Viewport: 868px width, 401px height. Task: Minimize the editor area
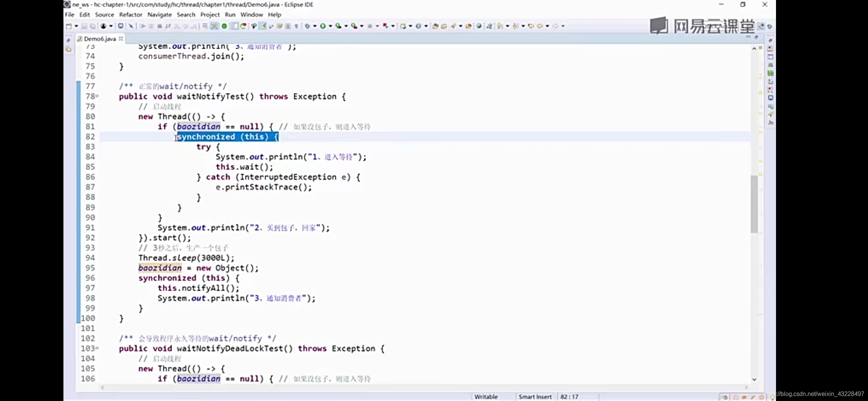pyautogui.click(x=748, y=37)
